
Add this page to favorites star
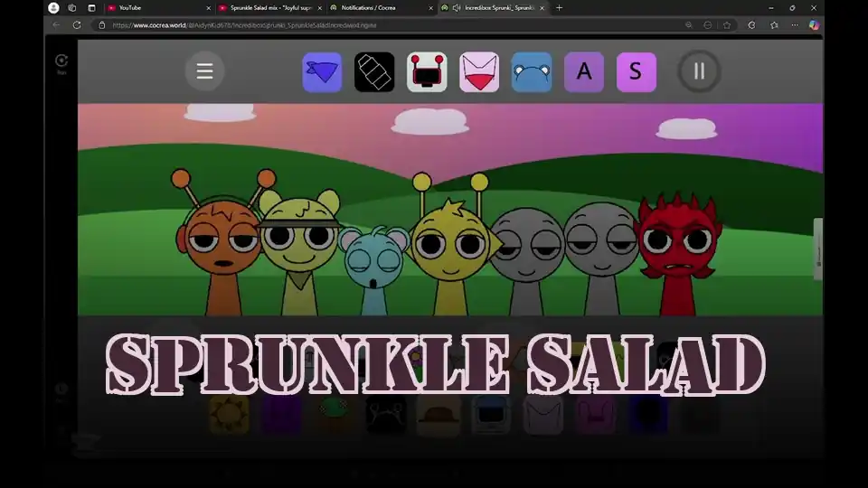pos(727,25)
